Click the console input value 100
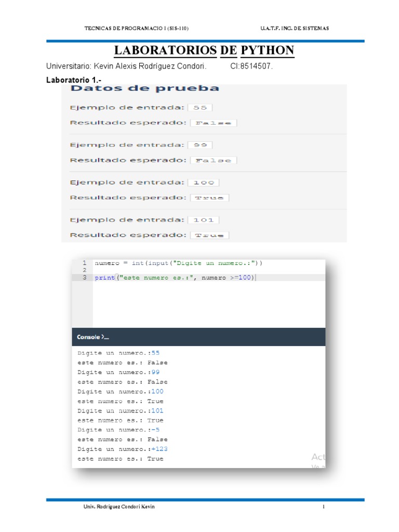This screenshot has height=532, width=399. pos(157,391)
